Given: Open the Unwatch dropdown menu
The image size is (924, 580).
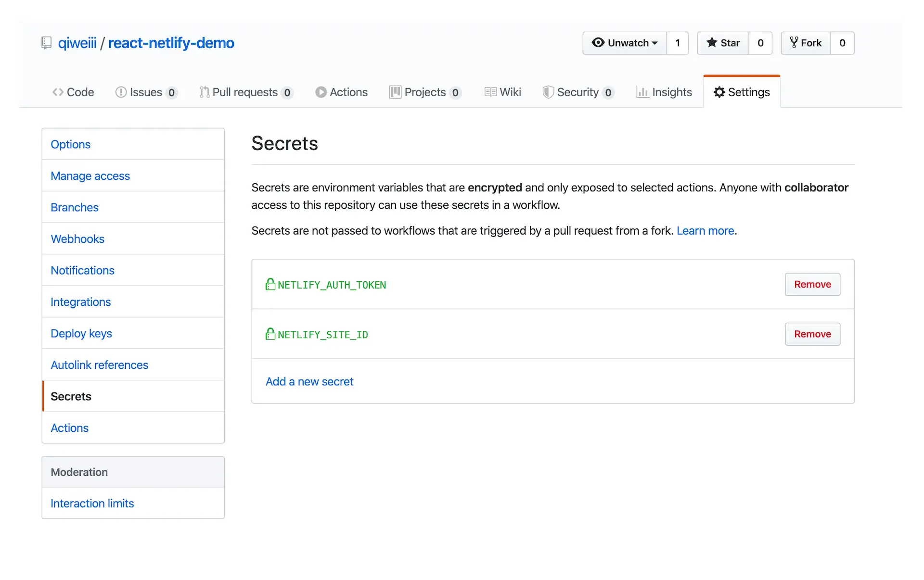Looking at the screenshot, I should tap(625, 43).
